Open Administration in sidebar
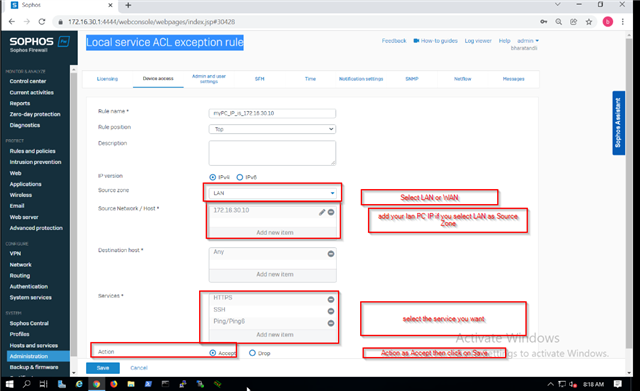 [x=38, y=356]
